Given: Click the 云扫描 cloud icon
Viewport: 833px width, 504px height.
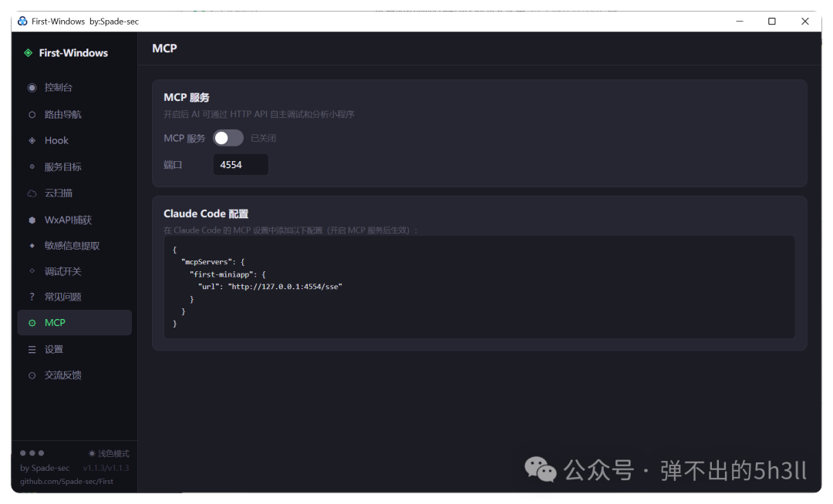Looking at the screenshot, I should tap(32, 193).
